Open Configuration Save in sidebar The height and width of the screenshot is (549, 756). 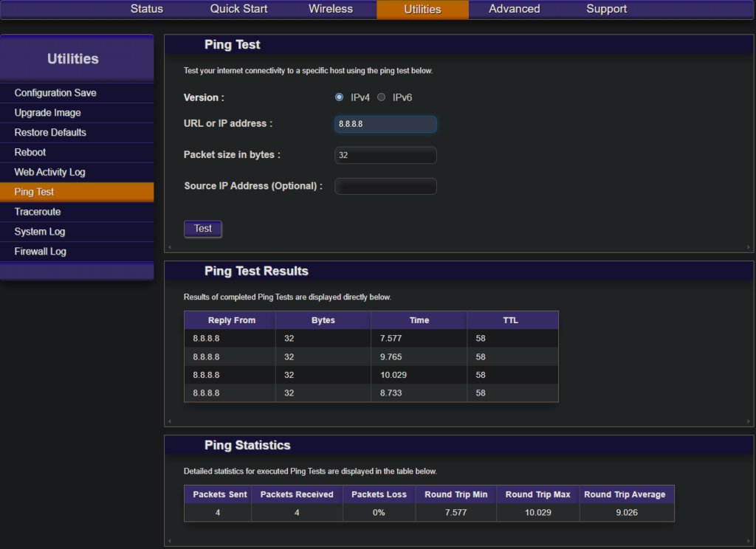click(x=55, y=93)
